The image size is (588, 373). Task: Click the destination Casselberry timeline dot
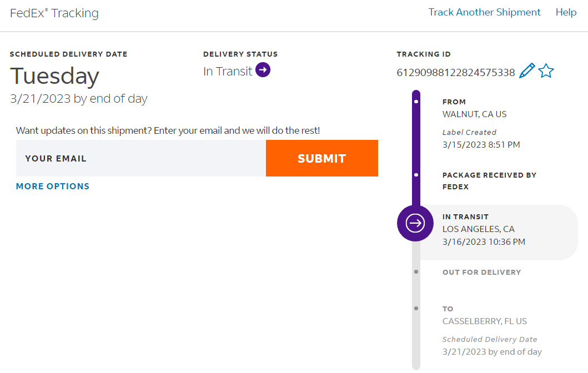point(416,308)
